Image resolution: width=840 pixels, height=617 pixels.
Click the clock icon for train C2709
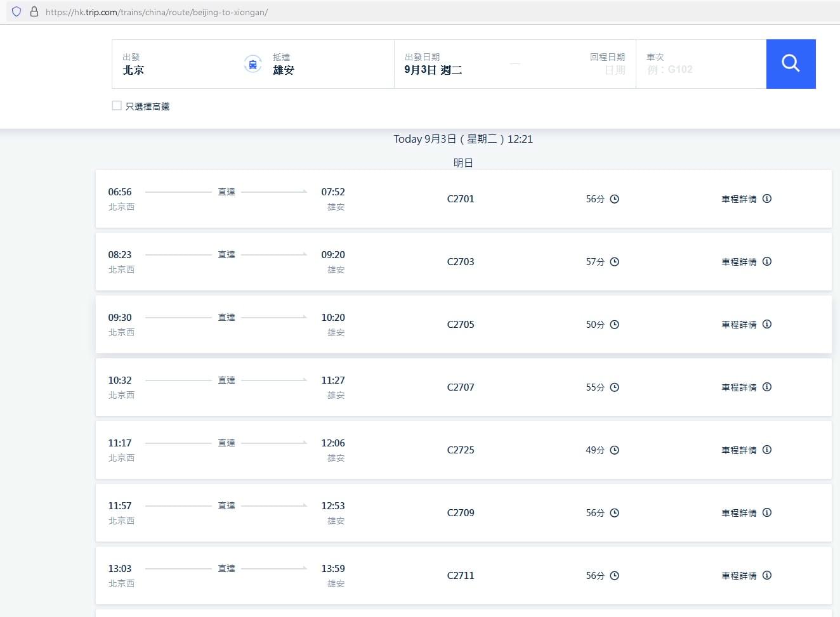[x=614, y=513]
